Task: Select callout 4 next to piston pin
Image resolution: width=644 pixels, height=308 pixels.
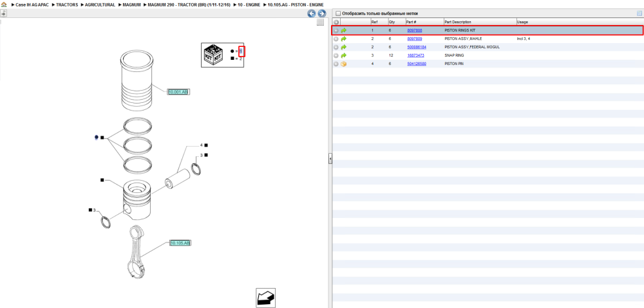Action: (202, 145)
